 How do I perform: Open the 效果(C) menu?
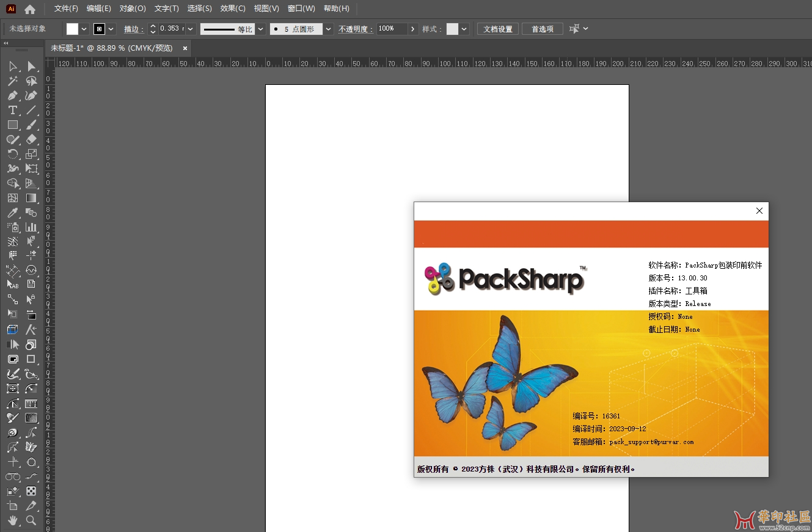(x=233, y=9)
